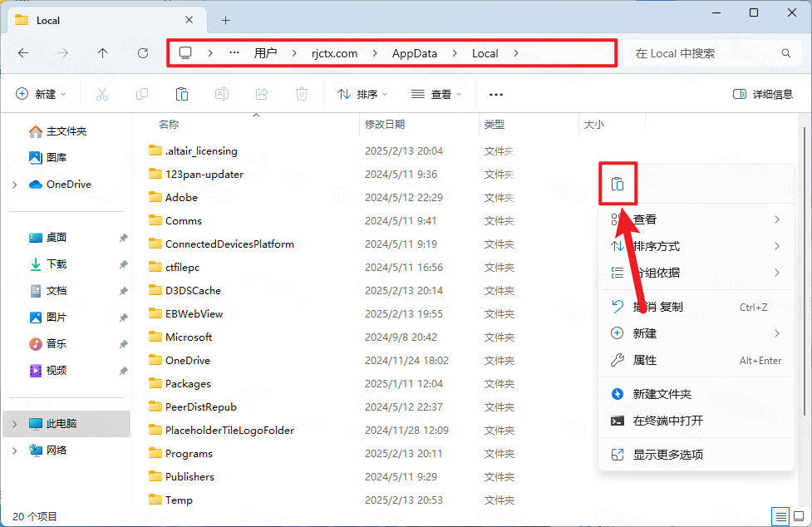Open the toolbar See more ellipsis

[495, 94]
